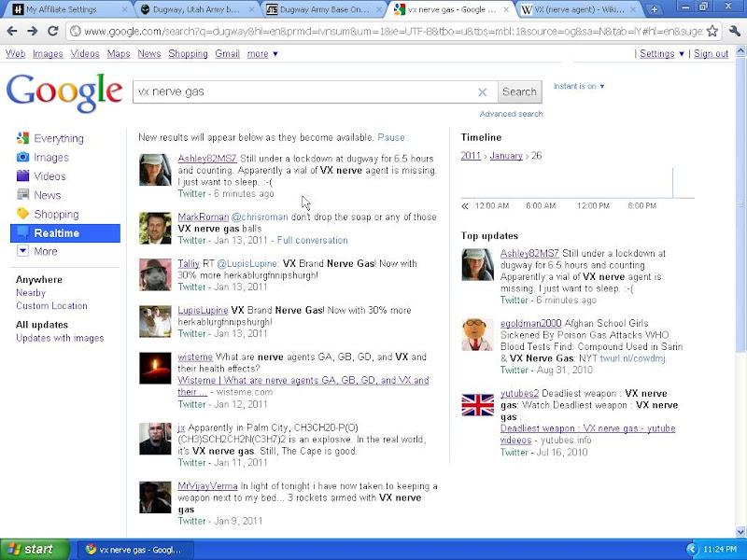
Task: Open the top 'more' dropdown menu
Action: click(x=262, y=54)
